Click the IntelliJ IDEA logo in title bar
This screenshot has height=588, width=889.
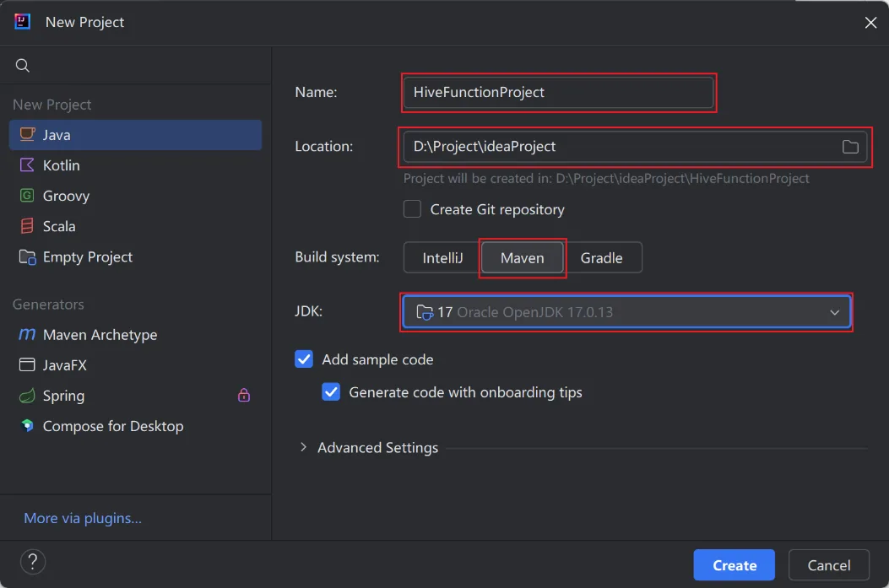[x=22, y=22]
